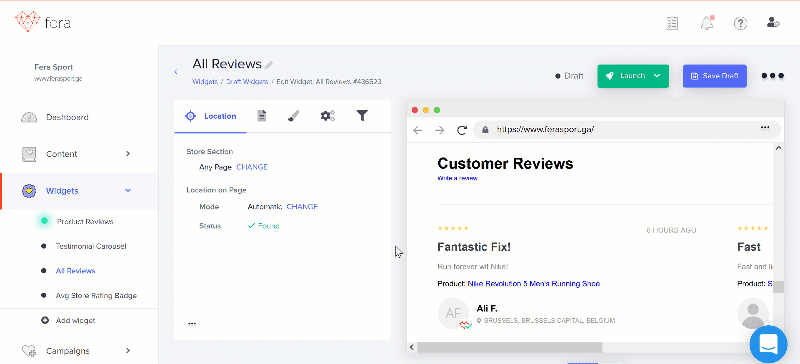Open the user account icon

773,22
